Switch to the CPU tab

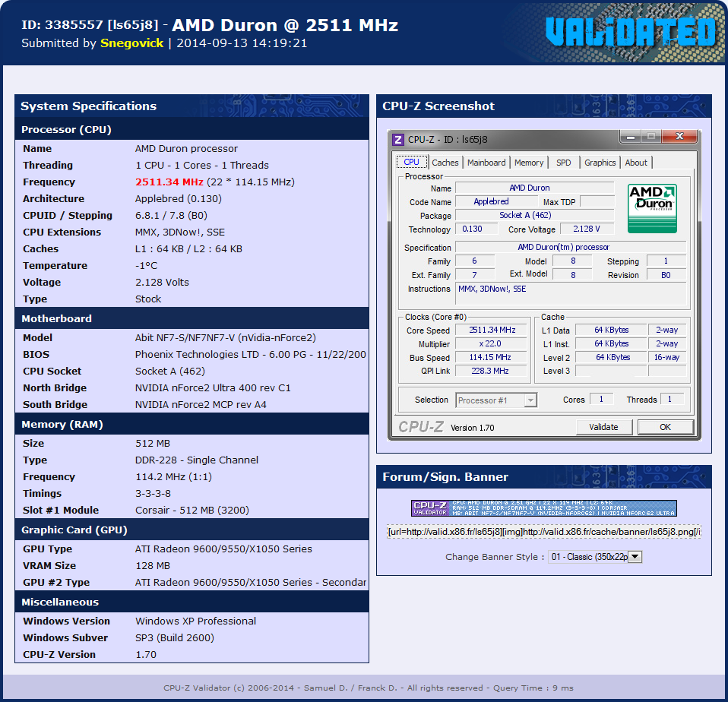pyautogui.click(x=411, y=162)
